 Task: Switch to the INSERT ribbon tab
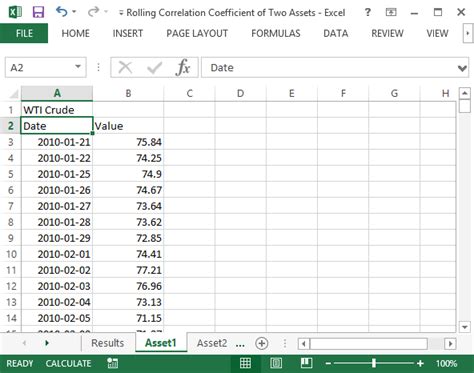128,33
